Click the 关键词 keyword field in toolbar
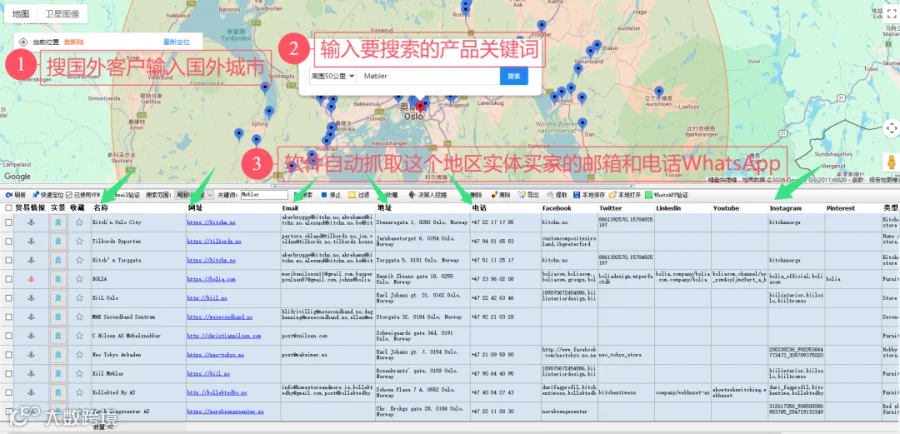Image resolution: width=900 pixels, height=434 pixels. tap(265, 195)
